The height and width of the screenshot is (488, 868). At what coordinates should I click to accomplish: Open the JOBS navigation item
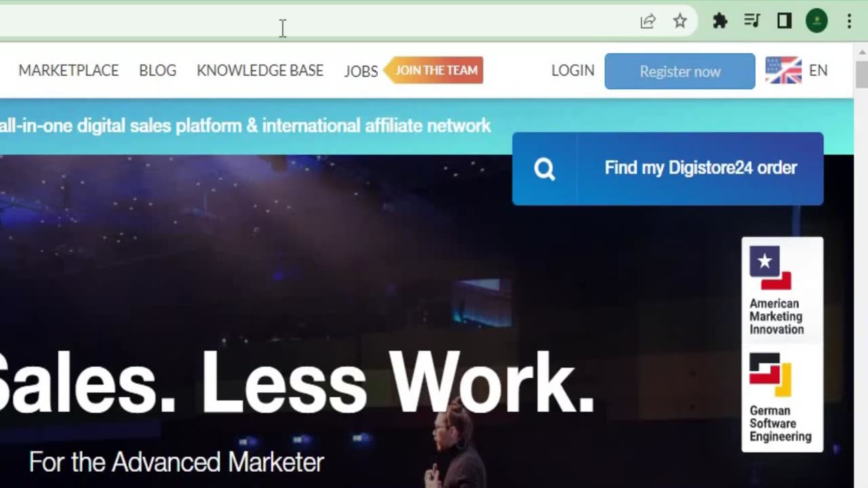click(361, 71)
